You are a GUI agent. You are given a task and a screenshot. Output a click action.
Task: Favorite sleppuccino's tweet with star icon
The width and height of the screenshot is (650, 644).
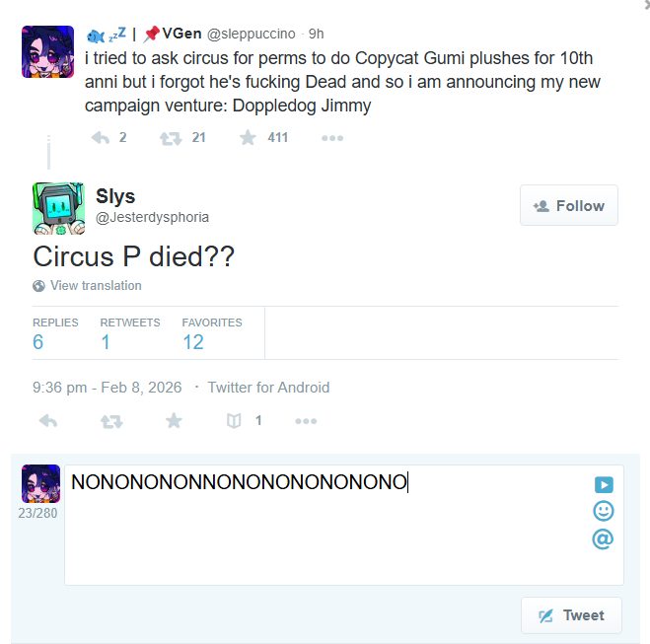click(x=248, y=138)
